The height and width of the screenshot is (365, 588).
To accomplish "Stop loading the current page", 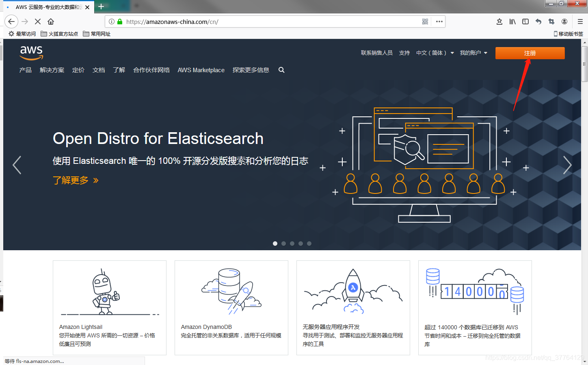I will [38, 21].
